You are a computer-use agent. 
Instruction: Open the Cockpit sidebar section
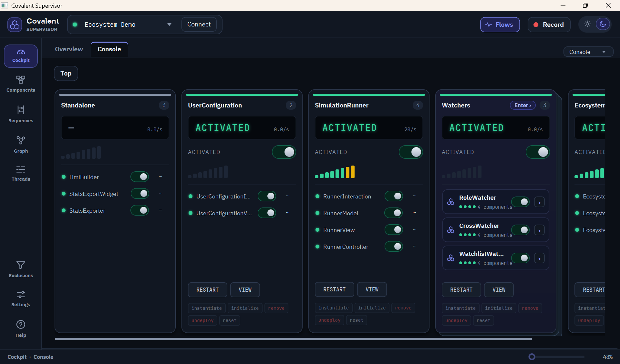click(21, 56)
